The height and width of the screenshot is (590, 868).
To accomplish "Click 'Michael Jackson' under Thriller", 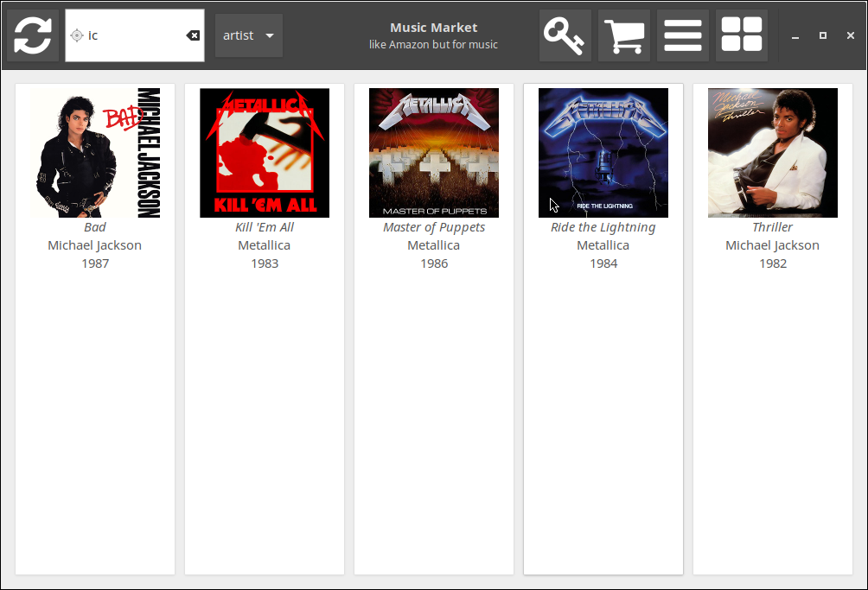I will pyautogui.click(x=773, y=245).
